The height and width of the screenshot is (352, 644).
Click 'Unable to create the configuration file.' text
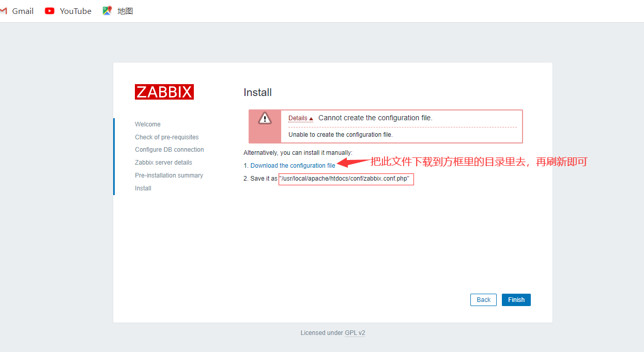pos(341,135)
